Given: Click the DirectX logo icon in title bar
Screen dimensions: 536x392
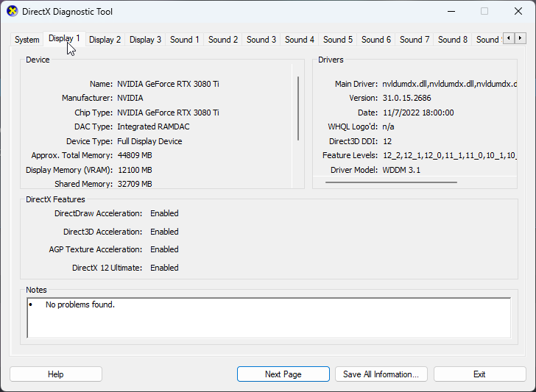Looking at the screenshot, I should click(12, 11).
